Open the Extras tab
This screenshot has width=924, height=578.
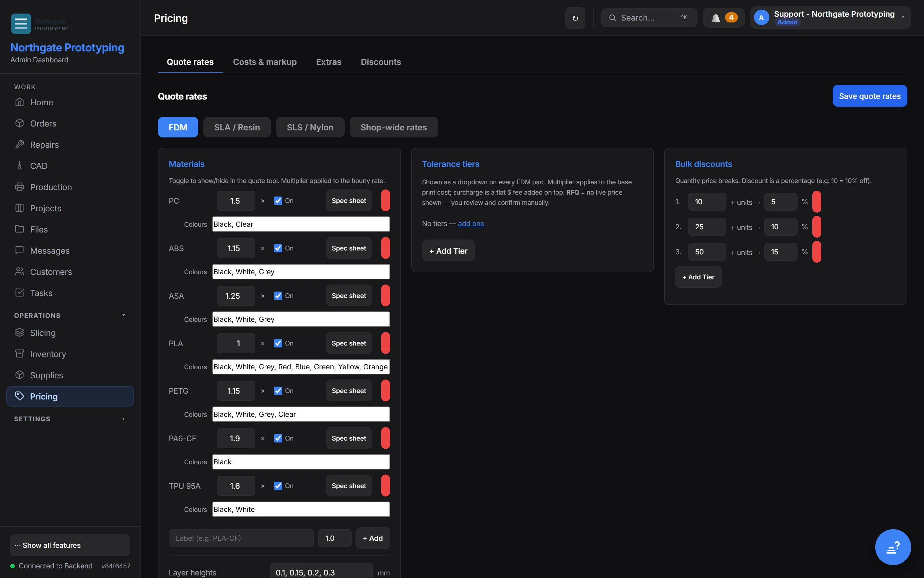click(328, 62)
